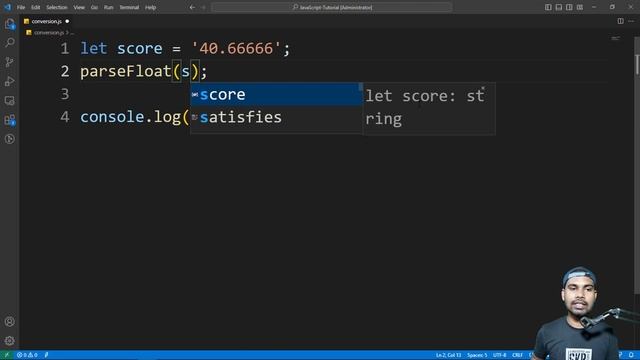
Task: Open the View menu
Action: (x=79, y=7)
